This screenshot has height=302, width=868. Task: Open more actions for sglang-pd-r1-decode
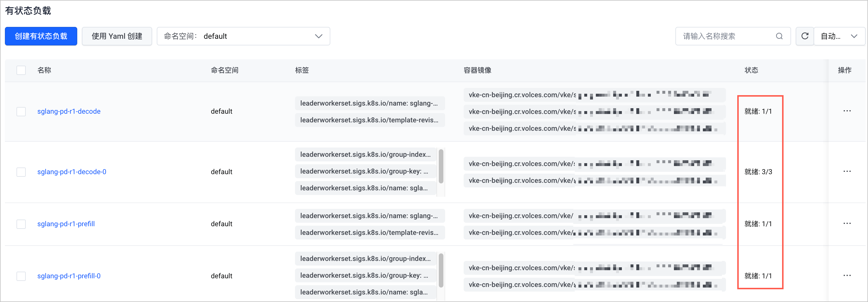(847, 111)
